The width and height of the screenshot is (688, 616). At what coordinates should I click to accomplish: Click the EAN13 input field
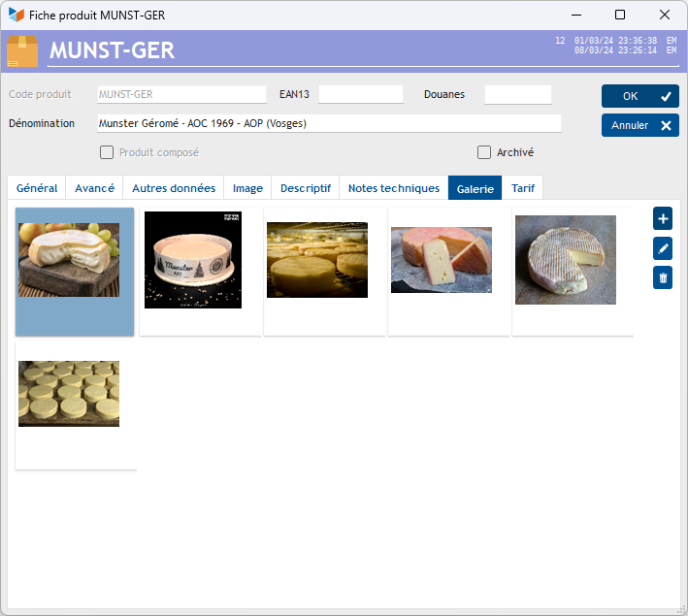coord(360,94)
